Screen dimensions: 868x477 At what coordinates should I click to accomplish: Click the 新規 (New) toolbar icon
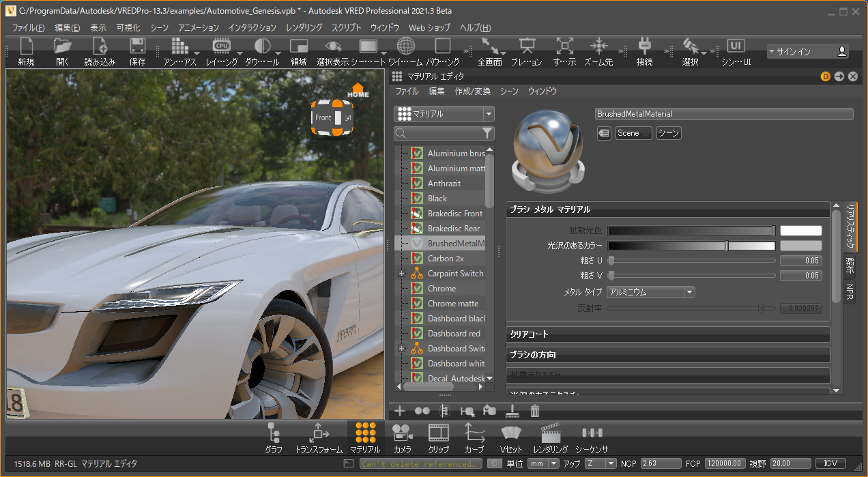(x=26, y=46)
